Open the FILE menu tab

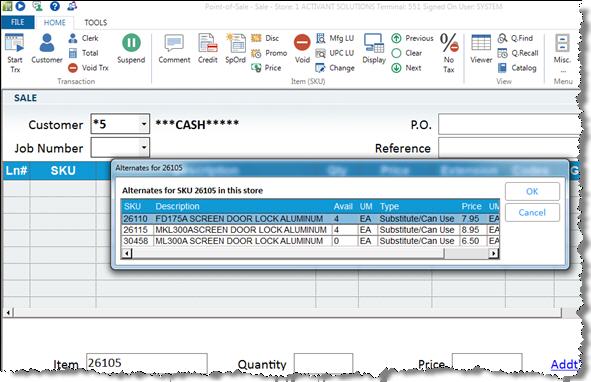point(17,22)
